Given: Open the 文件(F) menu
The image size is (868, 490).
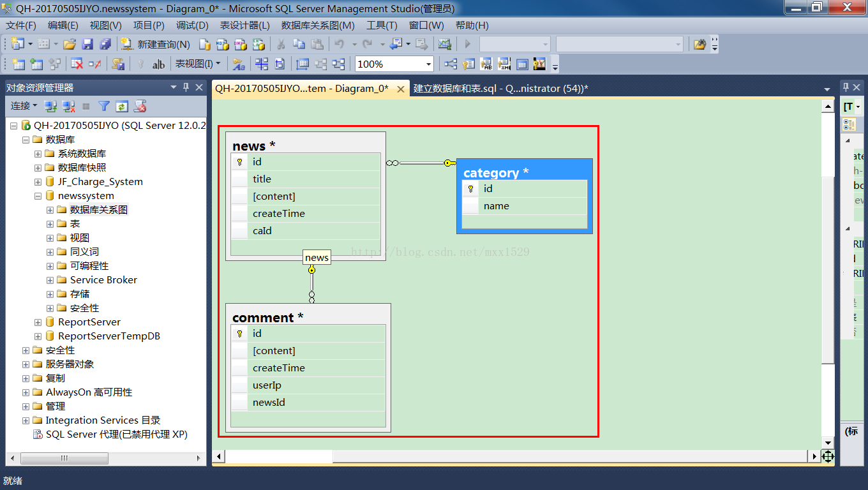Looking at the screenshot, I should 21,25.
